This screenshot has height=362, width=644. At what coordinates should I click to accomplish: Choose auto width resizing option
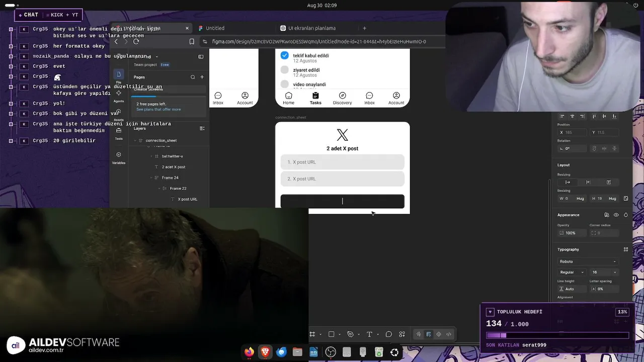click(x=568, y=182)
